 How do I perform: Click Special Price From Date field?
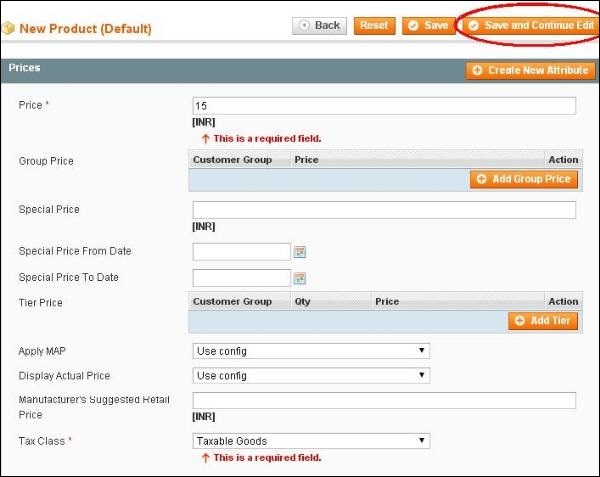click(241, 252)
